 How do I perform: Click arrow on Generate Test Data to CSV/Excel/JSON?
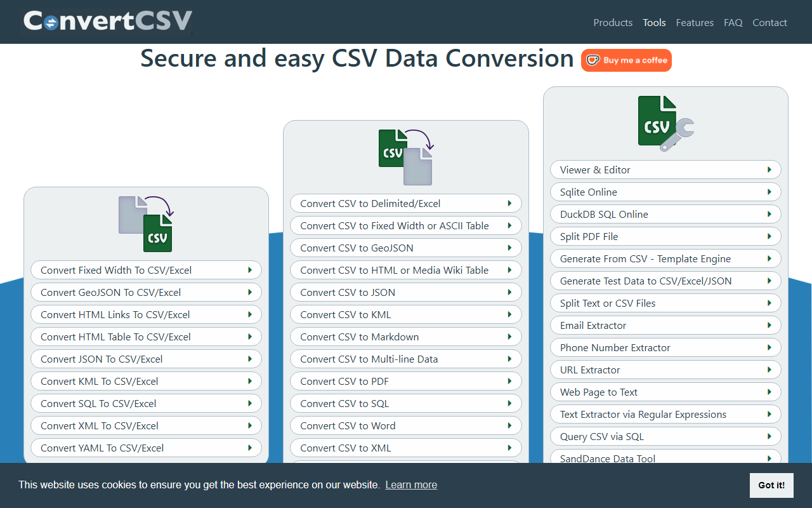(769, 281)
